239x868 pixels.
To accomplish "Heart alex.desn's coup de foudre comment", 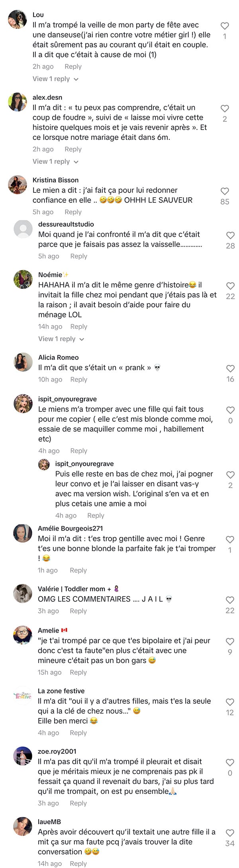I will pos(225,108).
